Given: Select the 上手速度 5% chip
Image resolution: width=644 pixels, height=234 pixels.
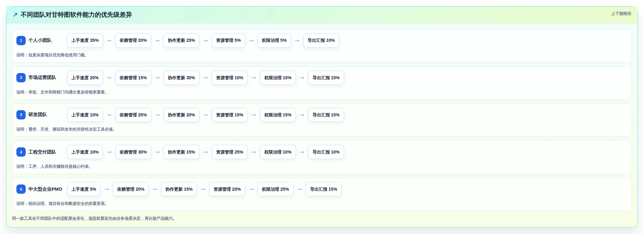Looking at the screenshot, I should (x=84, y=189).
